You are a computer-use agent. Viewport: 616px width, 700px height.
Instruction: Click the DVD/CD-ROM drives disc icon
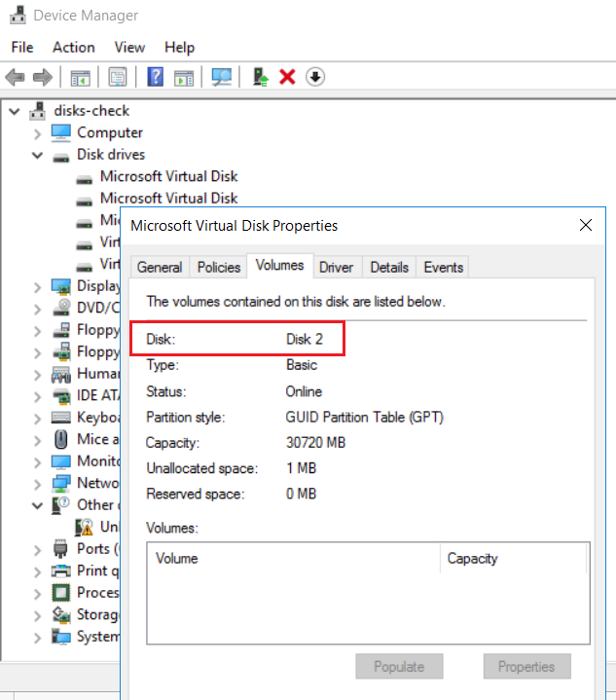pos(61,308)
